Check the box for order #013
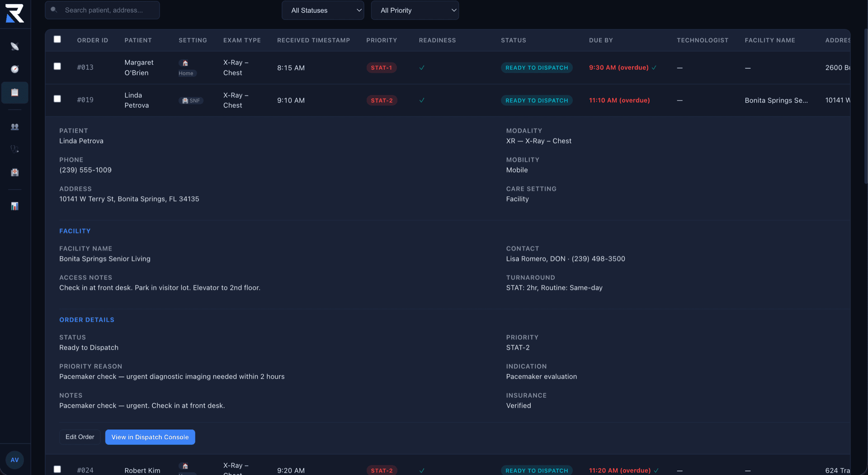The height and width of the screenshot is (475, 868). [x=57, y=66]
